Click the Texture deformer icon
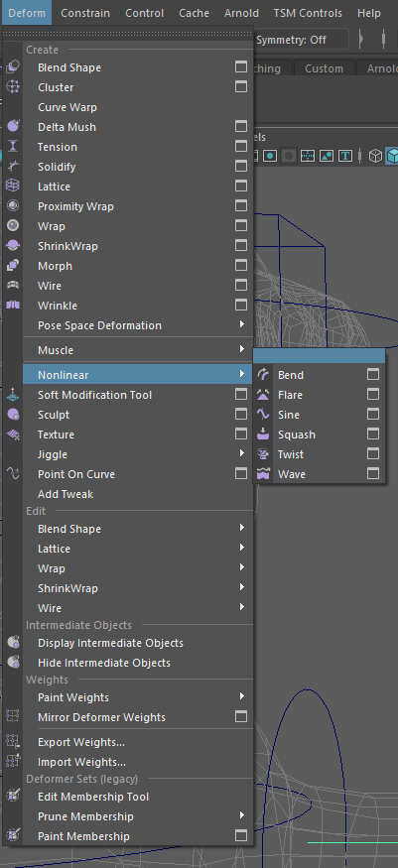This screenshot has width=398, height=868. pos(13,434)
